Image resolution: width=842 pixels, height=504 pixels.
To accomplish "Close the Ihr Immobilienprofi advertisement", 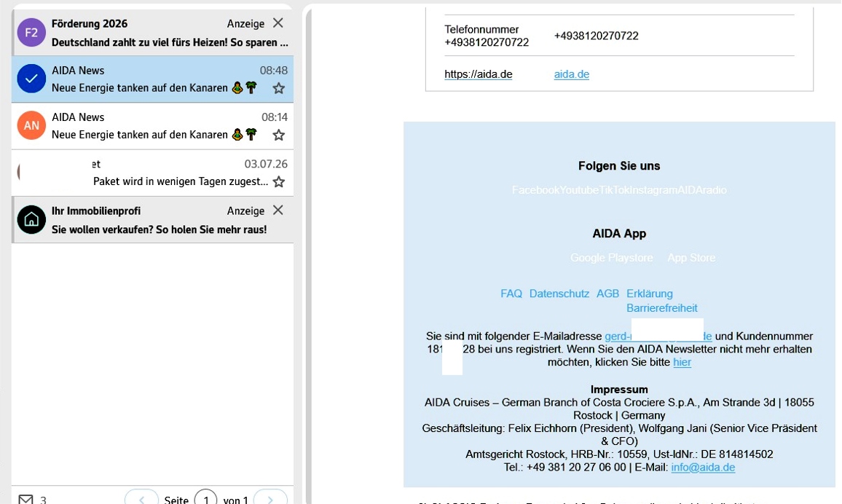I will (x=278, y=210).
